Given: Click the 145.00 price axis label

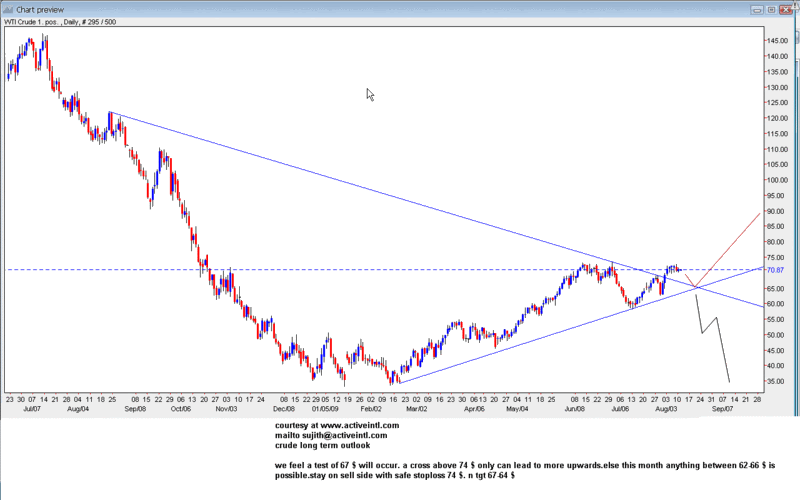Looking at the screenshot, I should (x=775, y=40).
